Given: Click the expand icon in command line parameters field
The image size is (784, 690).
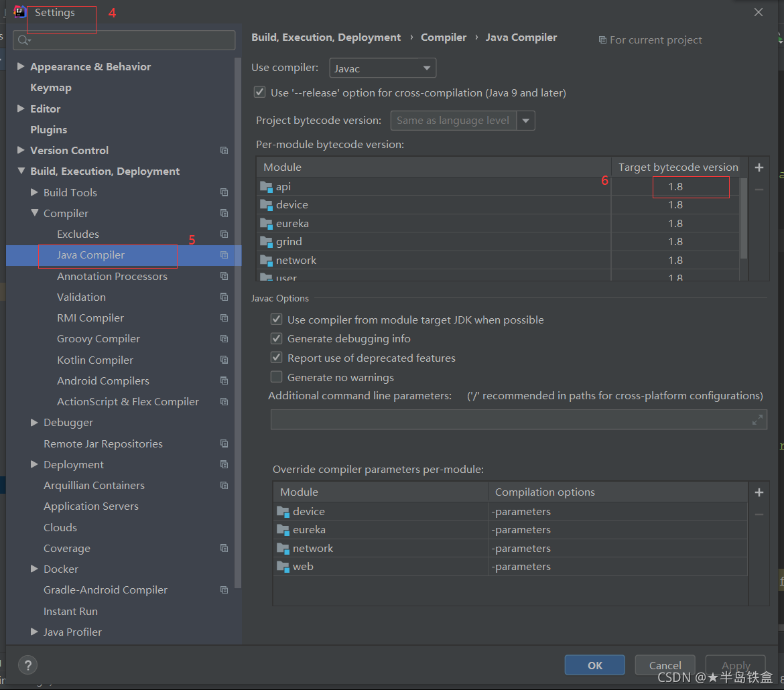Looking at the screenshot, I should pyautogui.click(x=757, y=420).
